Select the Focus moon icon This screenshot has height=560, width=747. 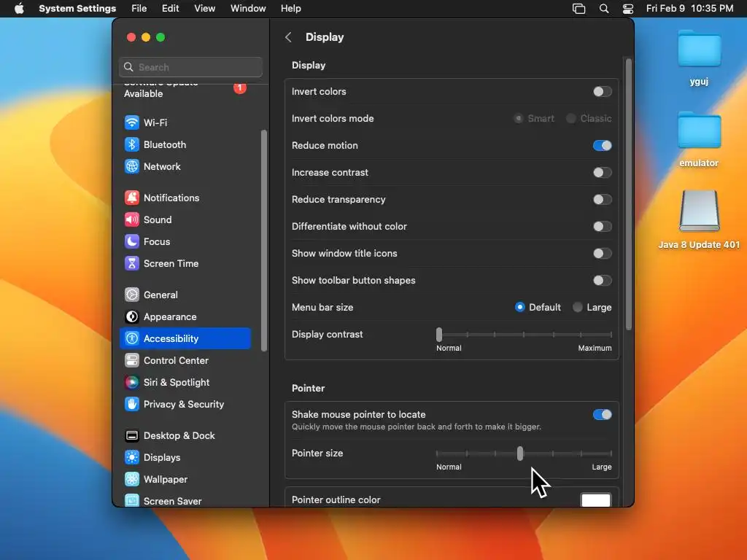click(x=132, y=241)
